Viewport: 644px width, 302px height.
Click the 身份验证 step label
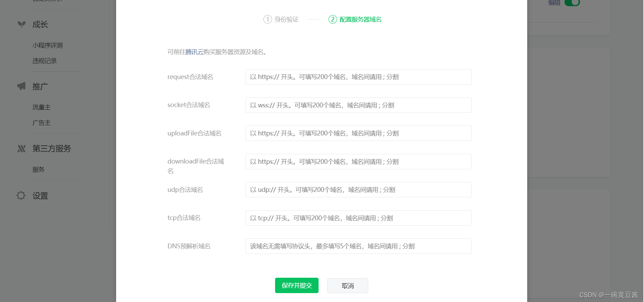pos(286,19)
